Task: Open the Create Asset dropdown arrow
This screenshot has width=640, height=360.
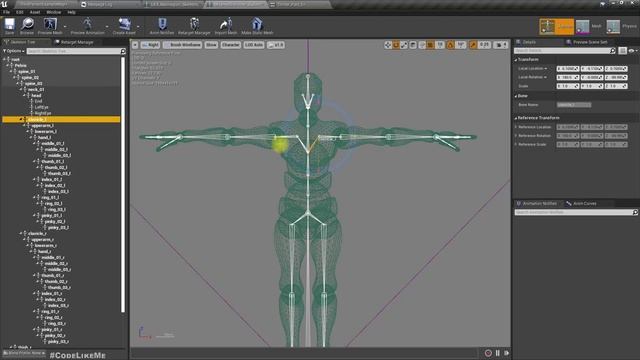Action: coord(138,27)
